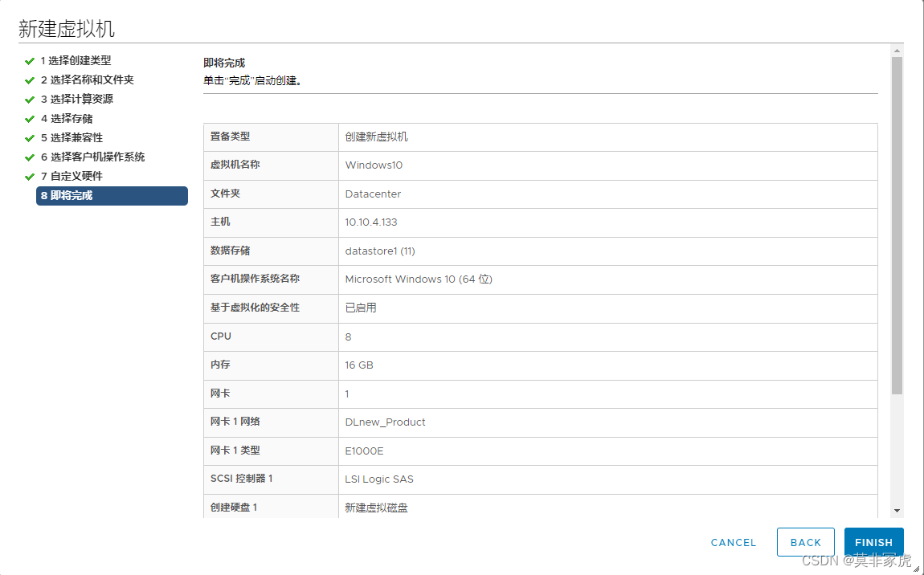The width and height of the screenshot is (924, 575).
Task: Click the green checkmark beside step 3 选择计算资源
Action: coord(30,100)
